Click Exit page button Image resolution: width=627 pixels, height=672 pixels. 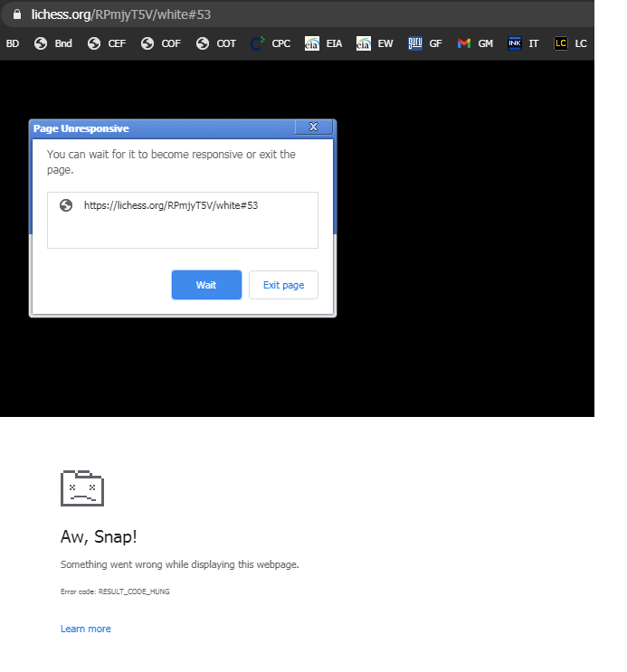click(x=283, y=285)
